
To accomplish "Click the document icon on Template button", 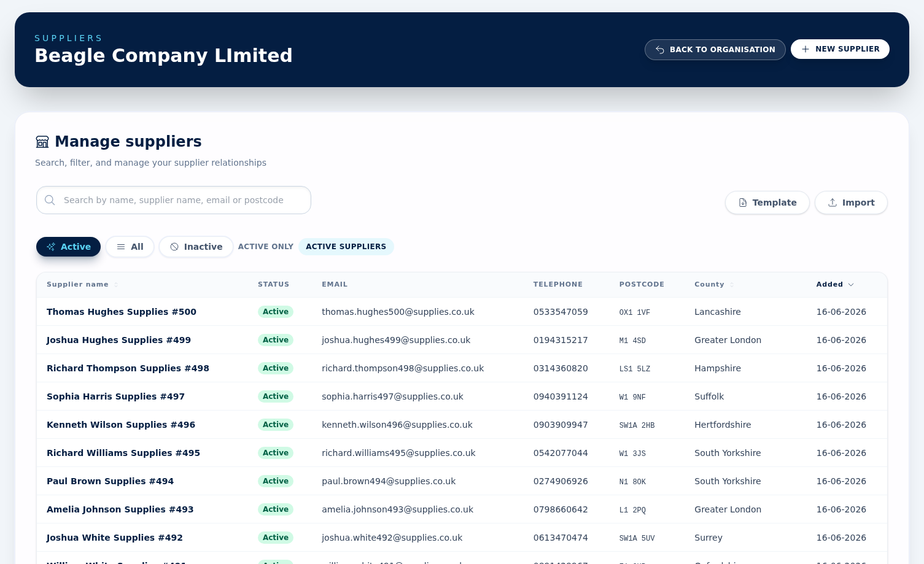I will pyautogui.click(x=743, y=203).
